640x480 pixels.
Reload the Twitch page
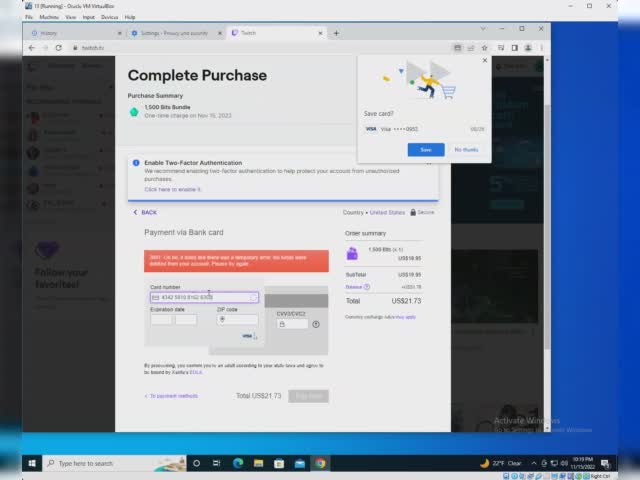[58, 48]
